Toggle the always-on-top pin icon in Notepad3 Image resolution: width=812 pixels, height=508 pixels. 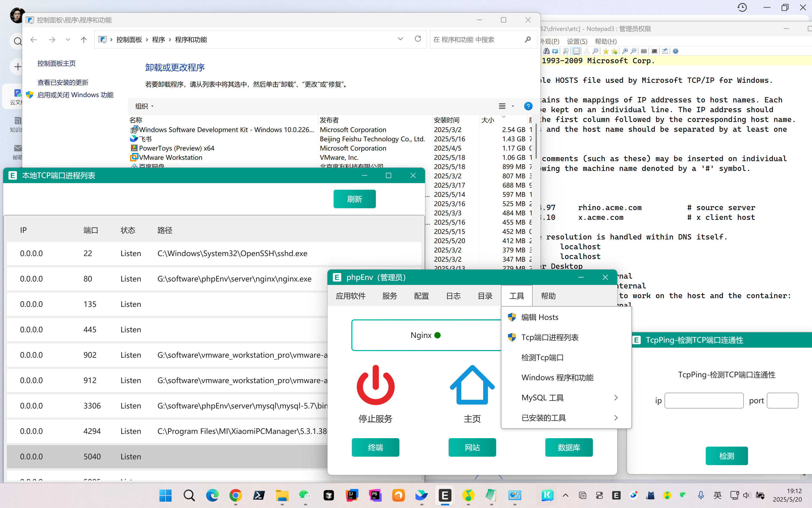(x=665, y=51)
